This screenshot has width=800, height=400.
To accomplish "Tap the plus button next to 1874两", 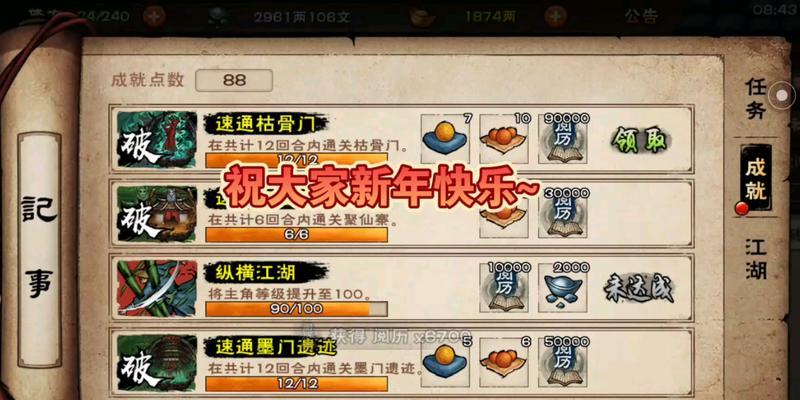I will click(556, 17).
